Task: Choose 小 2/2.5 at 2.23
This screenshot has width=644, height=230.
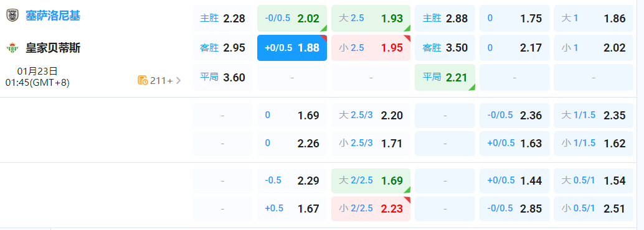Action: [x=371, y=209]
